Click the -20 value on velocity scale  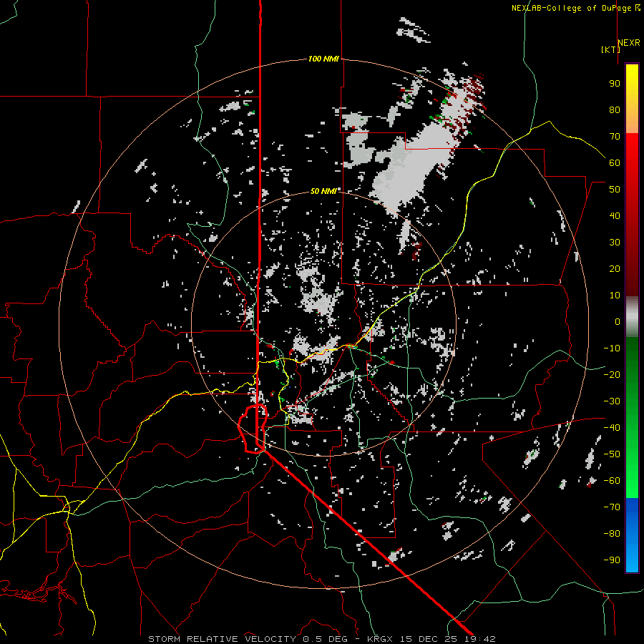[612, 375]
